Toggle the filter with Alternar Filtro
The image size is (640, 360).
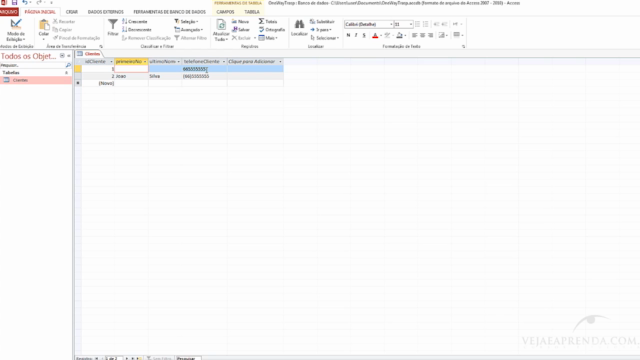pos(191,38)
